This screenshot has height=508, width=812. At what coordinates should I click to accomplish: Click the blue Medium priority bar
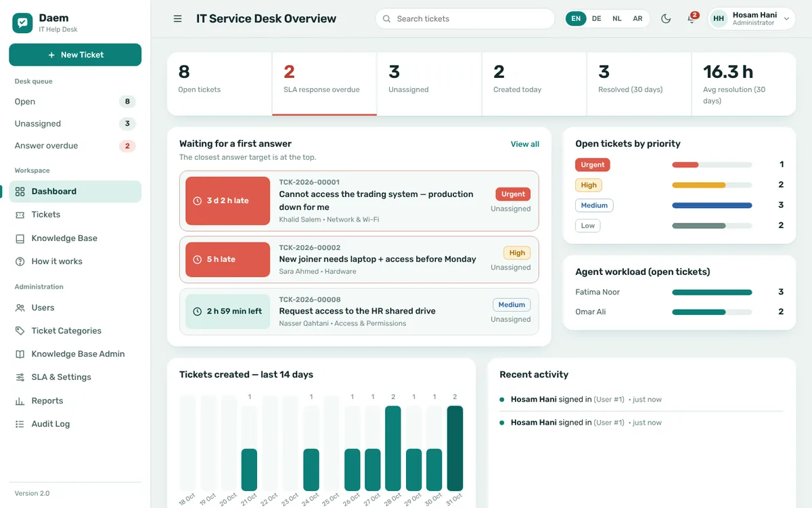click(712, 205)
